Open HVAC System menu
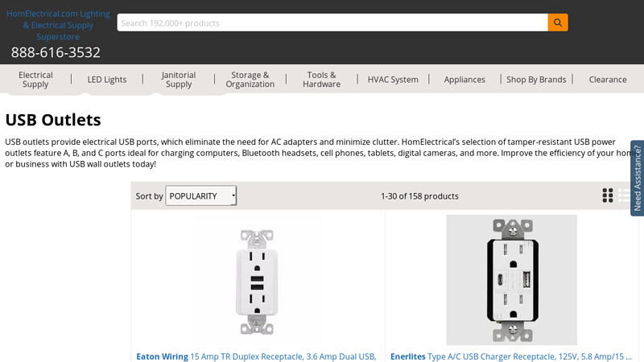 click(393, 80)
